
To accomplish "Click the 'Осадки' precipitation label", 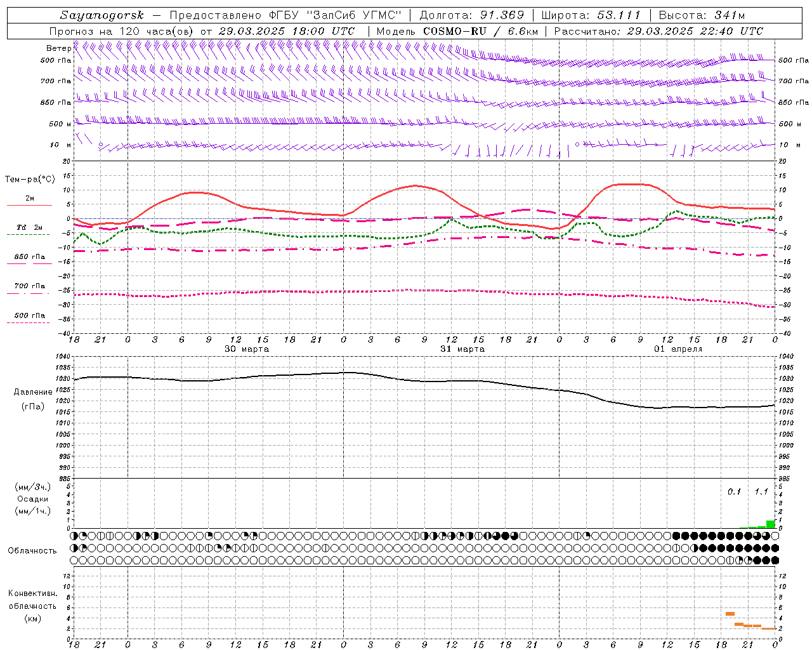I will pyautogui.click(x=33, y=499).
